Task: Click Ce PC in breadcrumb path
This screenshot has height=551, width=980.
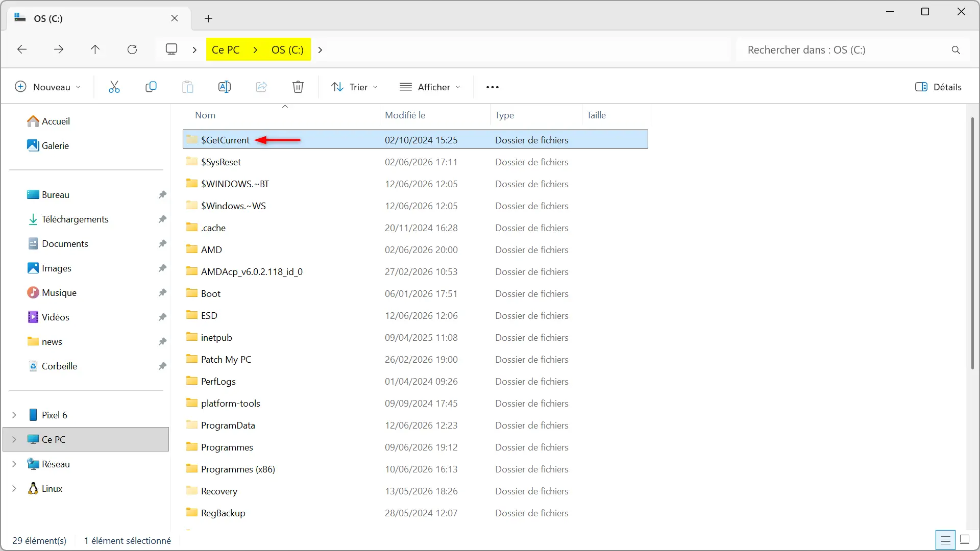Action: (x=226, y=49)
